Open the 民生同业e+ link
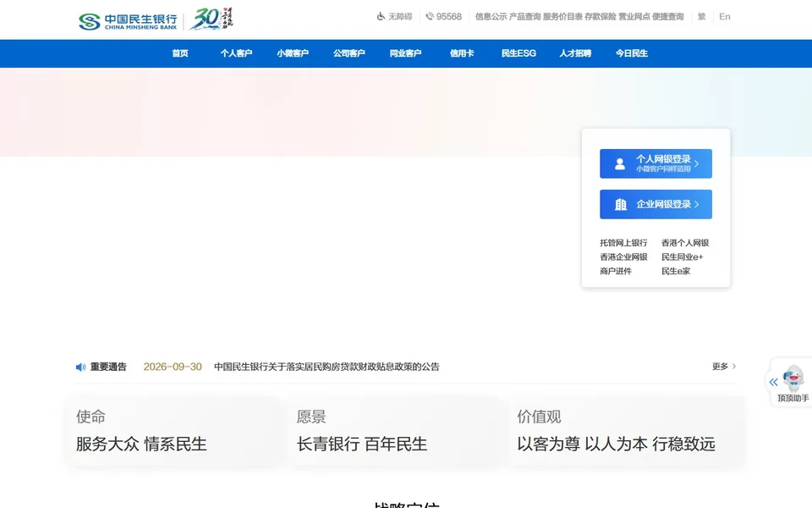Screen dimensions: 812x508 click(682, 257)
